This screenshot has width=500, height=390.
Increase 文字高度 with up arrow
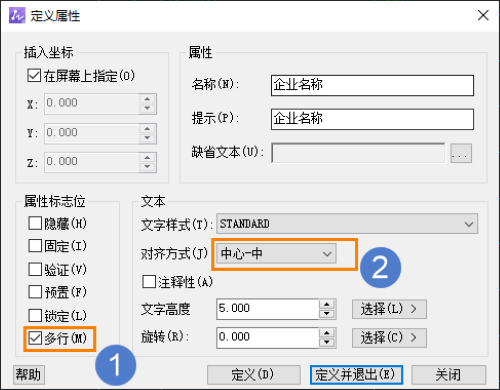327,304
